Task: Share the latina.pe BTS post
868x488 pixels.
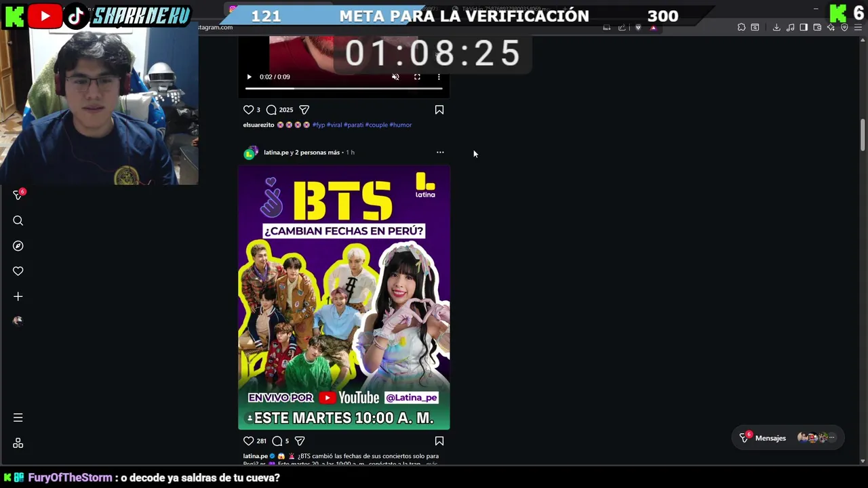Action: click(x=300, y=441)
